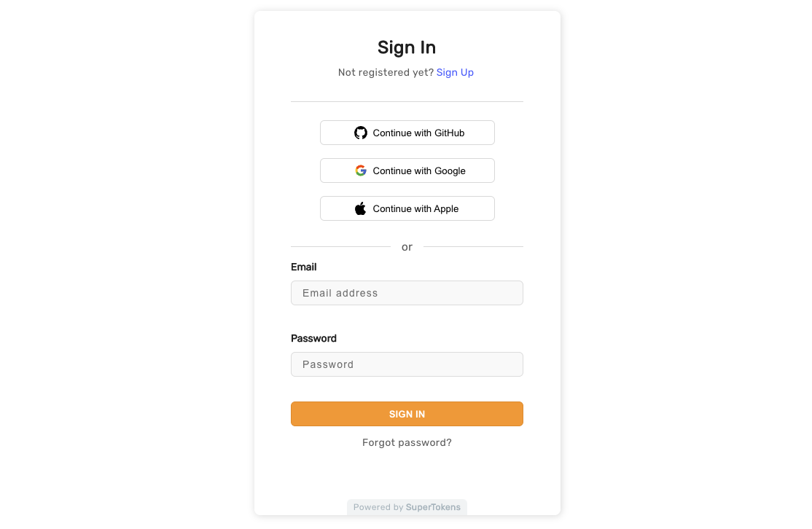Open the Forgot password link
812x529 pixels.
pyautogui.click(x=407, y=442)
